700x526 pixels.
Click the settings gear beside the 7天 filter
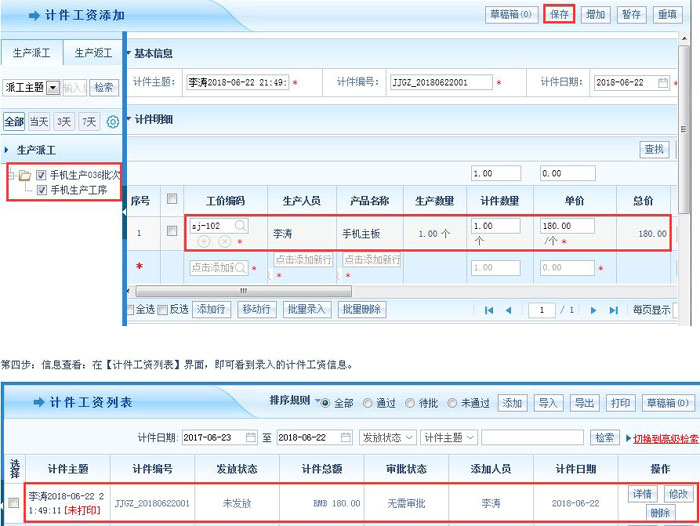(x=112, y=122)
